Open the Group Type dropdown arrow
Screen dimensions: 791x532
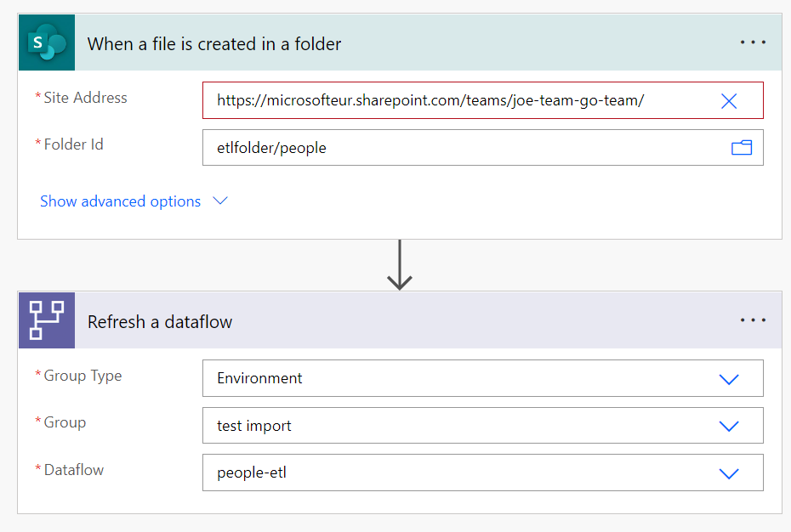728,379
